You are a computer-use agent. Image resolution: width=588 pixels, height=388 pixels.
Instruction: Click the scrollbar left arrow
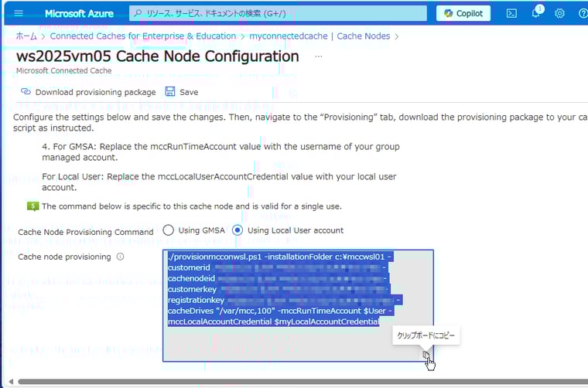pos(11,382)
